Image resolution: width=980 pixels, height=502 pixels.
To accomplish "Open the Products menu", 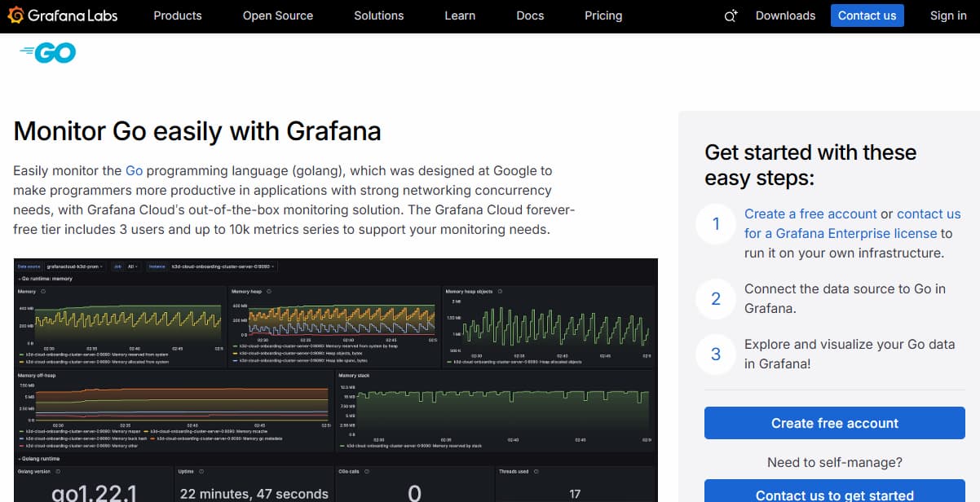I will (177, 15).
